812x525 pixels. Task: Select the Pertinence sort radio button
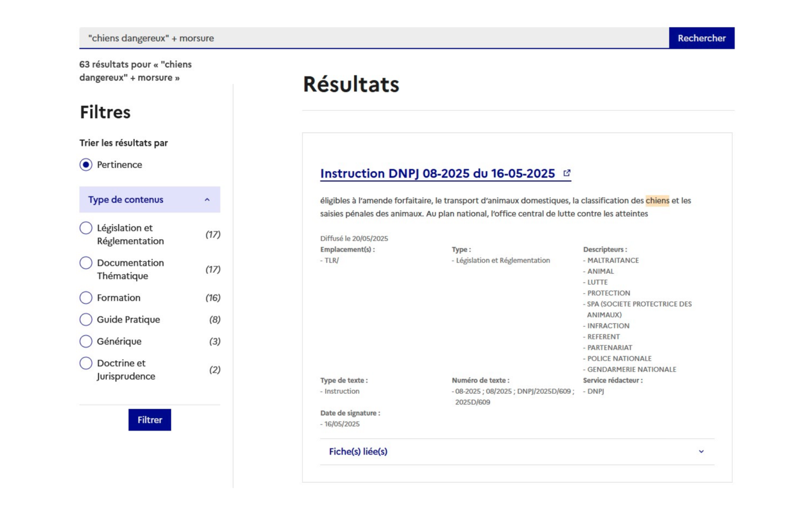tap(86, 165)
